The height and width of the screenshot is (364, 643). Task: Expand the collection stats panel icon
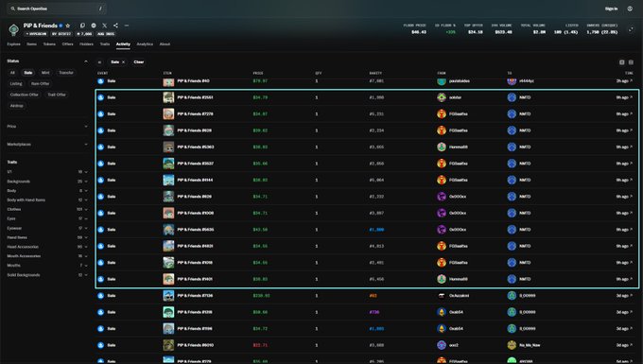(x=631, y=29)
